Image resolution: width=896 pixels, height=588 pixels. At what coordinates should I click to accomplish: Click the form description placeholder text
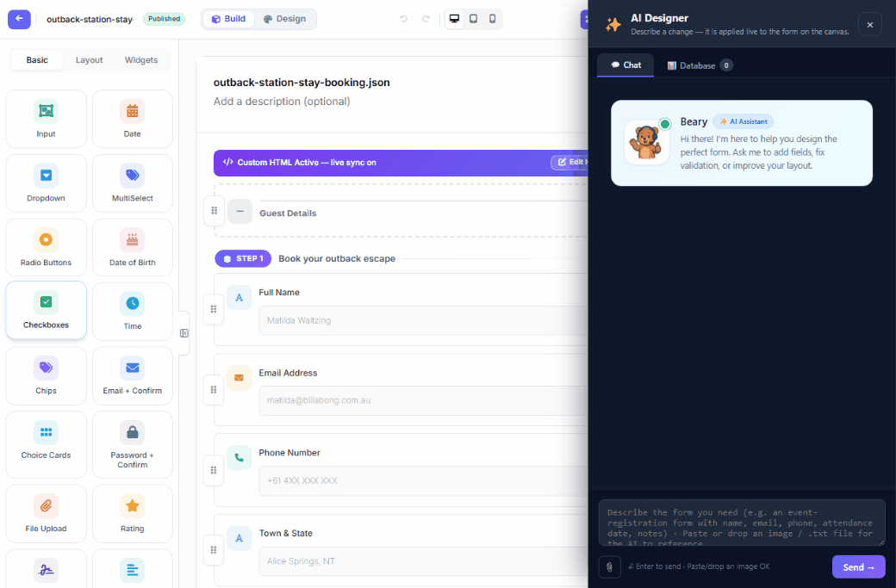[x=282, y=101]
